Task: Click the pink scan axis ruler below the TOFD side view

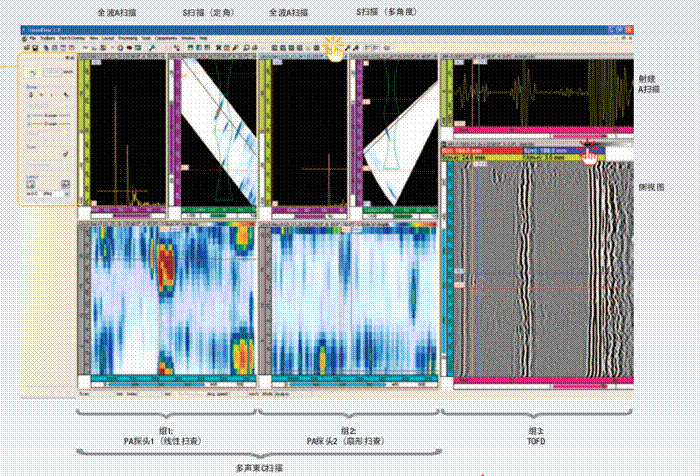Action: click(543, 380)
